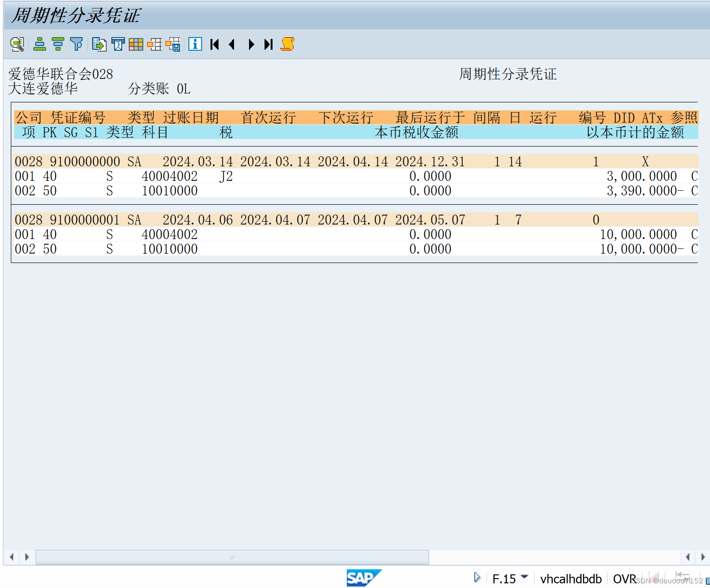Click the scroll/log icon at toolbar end
Image resolution: width=710 pixels, height=588 pixels.
(x=288, y=44)
